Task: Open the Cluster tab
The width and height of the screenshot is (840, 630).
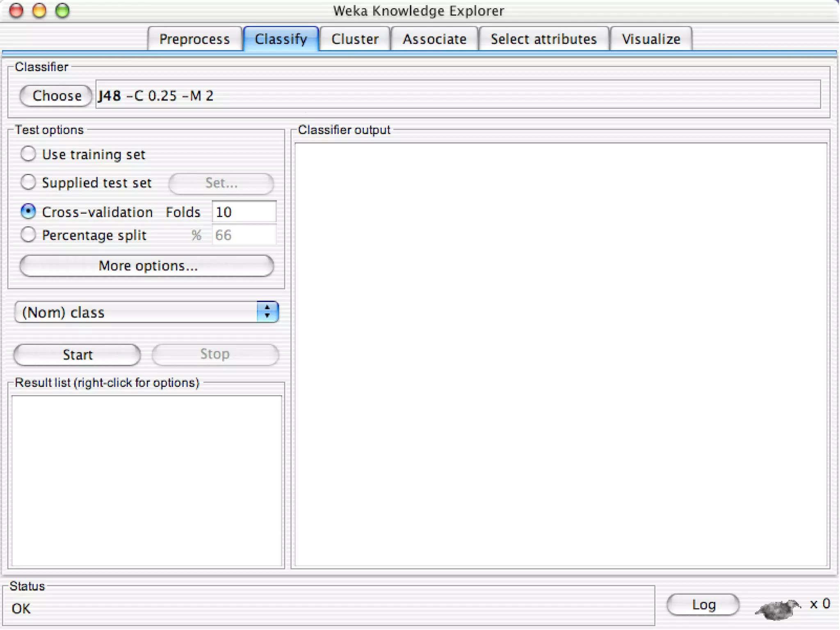Action: pyautogui.click(x=355, y=39)
